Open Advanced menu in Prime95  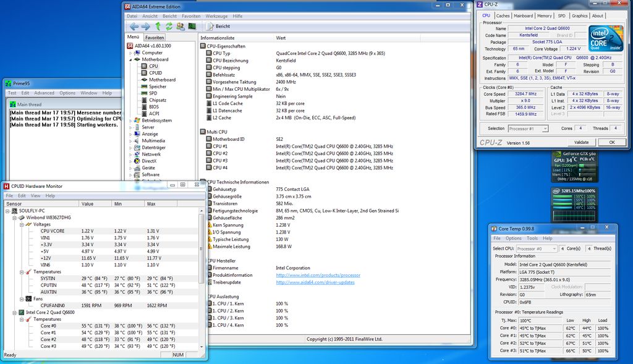[x=44, y=93]
